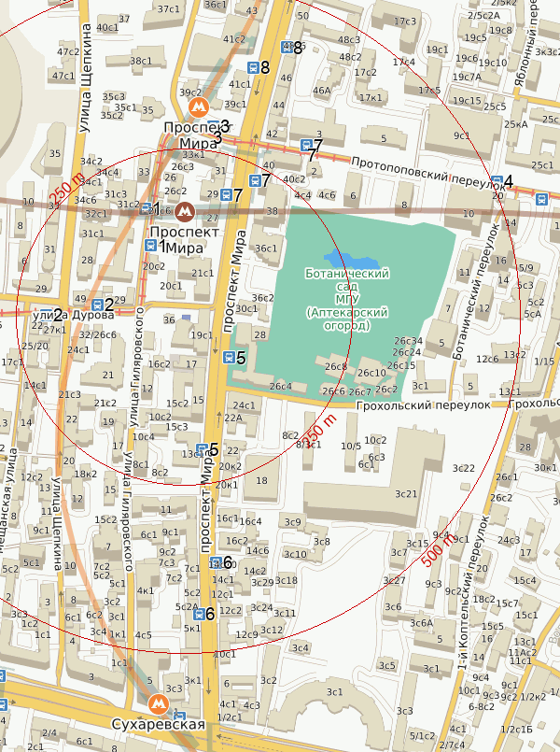Select the unnumbered bus stop below building 25c1

click(542, 197)
